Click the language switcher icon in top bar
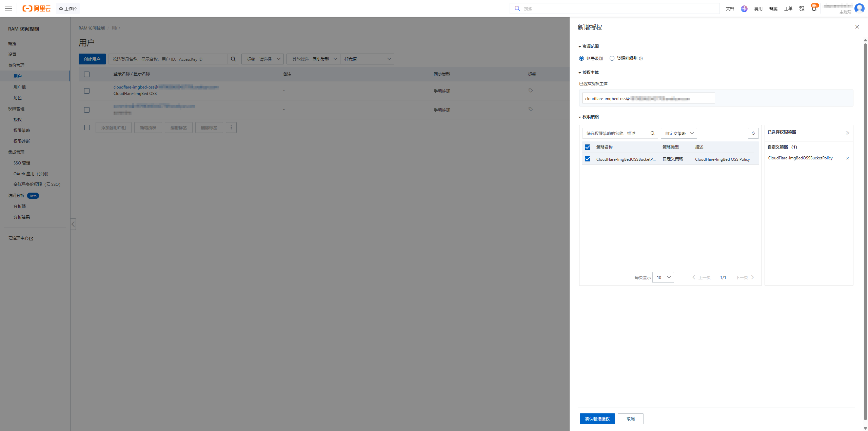Viewport: 868px width, 431px height. [802, 8]
